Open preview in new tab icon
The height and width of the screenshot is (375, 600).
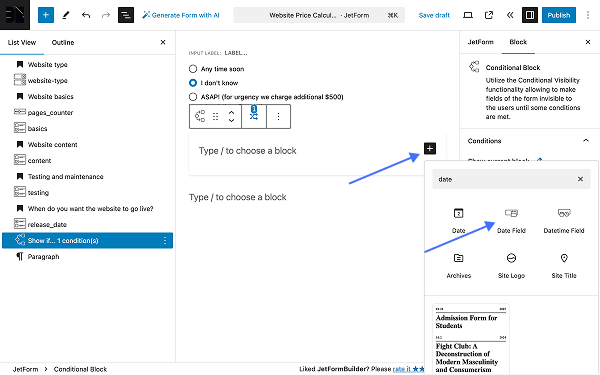pos(489,15)
